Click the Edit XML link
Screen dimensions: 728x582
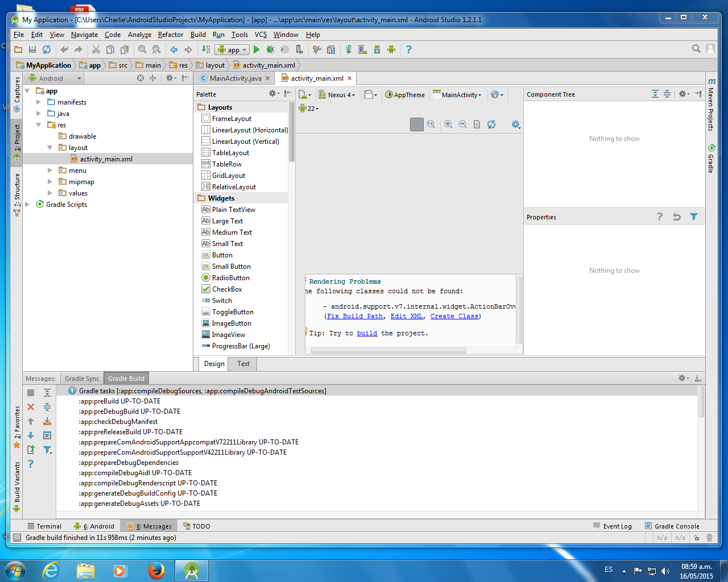(x=407, y=316)
